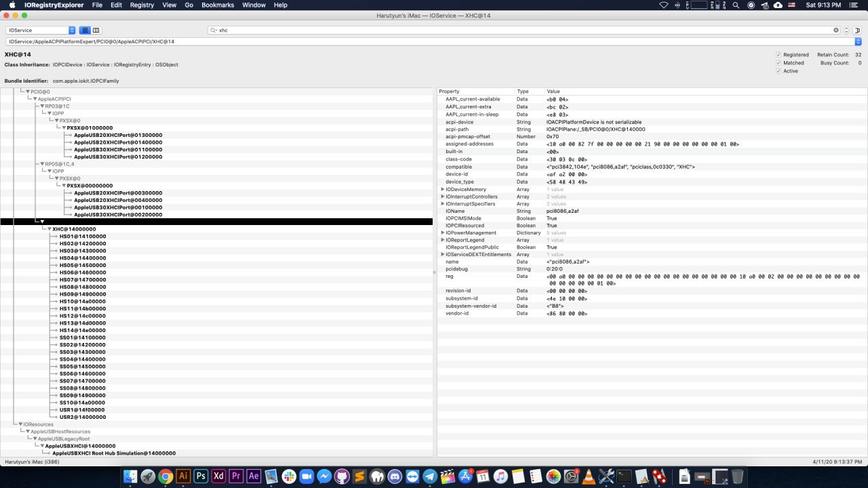Toggle the Registered checkbox

[778, 54]
